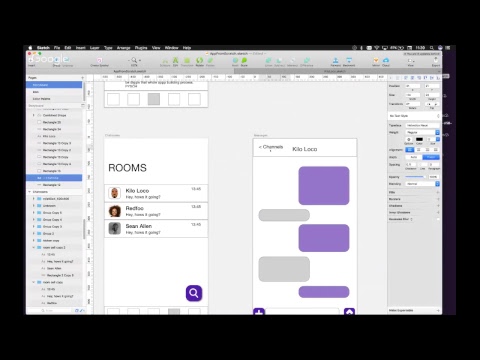Click the Kilo Loco row in Rooms list
480x360 pixels.
156,193
